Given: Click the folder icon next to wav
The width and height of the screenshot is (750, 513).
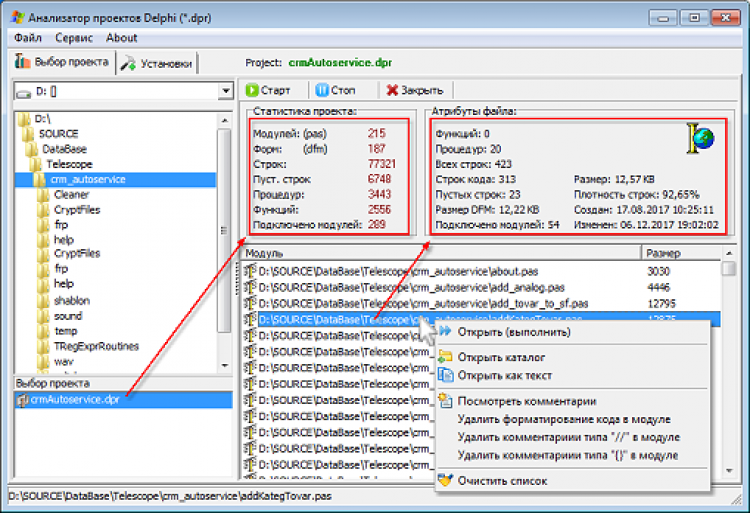Looking at the screenshot, I should tap(43, 361).
